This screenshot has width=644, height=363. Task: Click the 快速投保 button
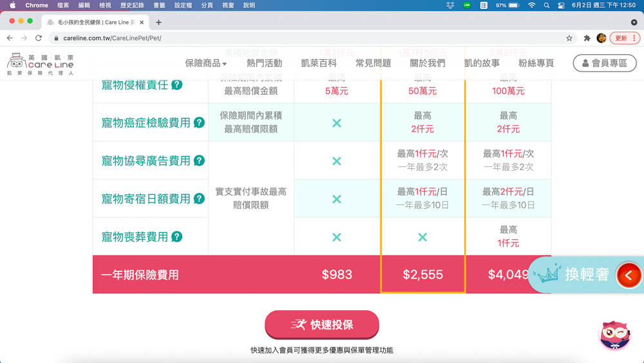(322, 324)
